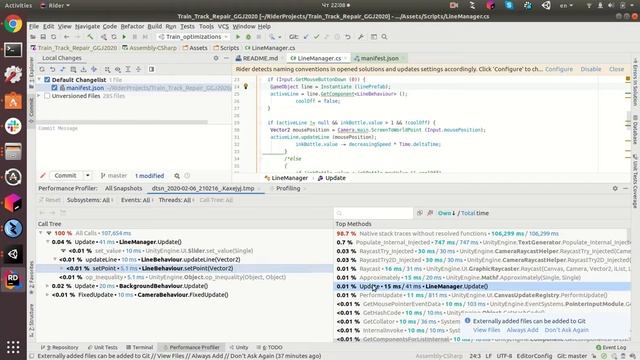Open Local Changes panel gear settings
Screen dimensions: 640x360
tap(216, 58)
